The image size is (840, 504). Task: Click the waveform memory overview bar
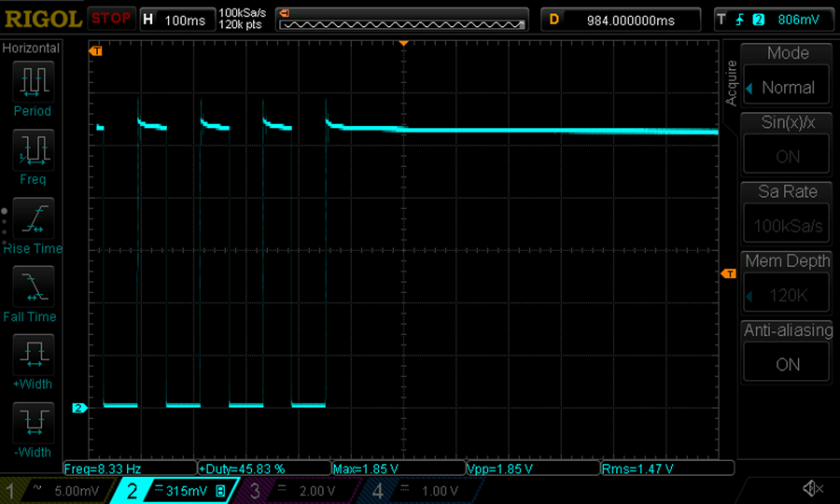(x=401, y=20)
